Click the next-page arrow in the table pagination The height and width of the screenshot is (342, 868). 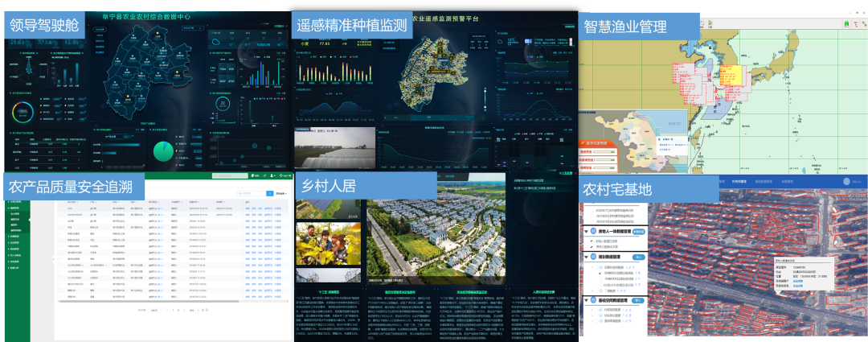[184, 311]
